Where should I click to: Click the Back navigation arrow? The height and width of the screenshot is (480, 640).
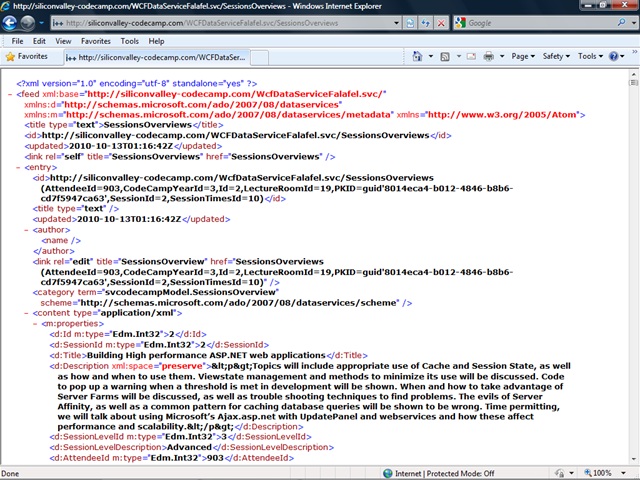pos(14,22)
